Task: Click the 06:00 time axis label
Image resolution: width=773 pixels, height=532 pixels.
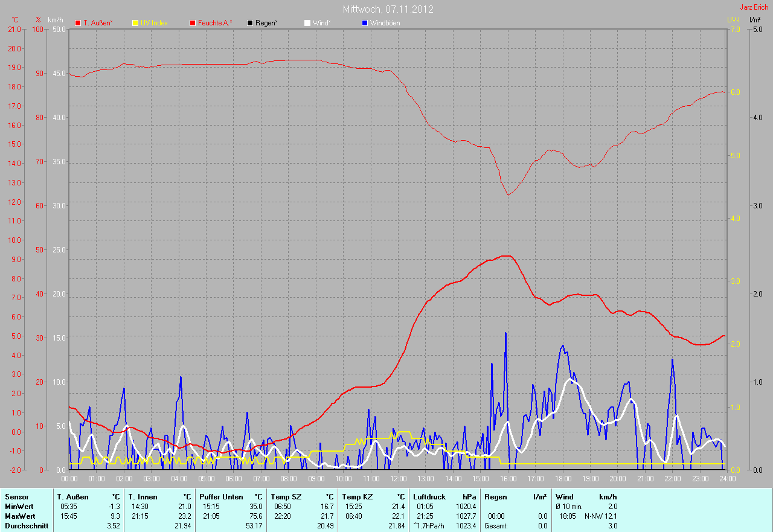Action: 234,479
